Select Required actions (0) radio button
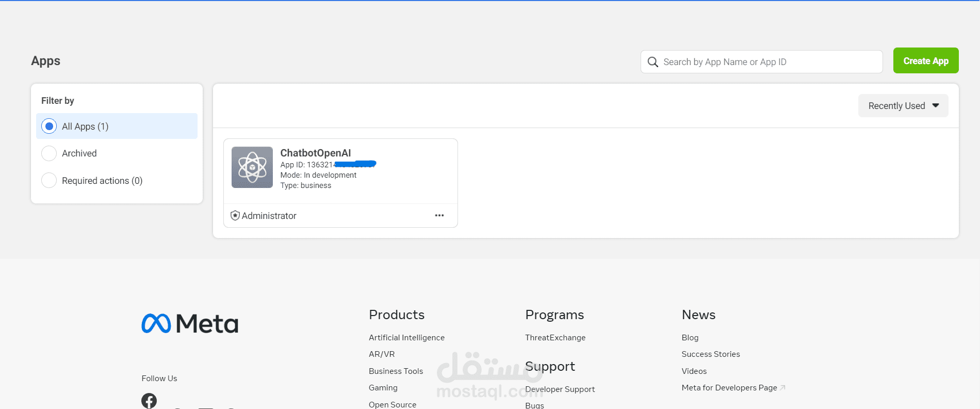The image size is (980, 409). 49,180
